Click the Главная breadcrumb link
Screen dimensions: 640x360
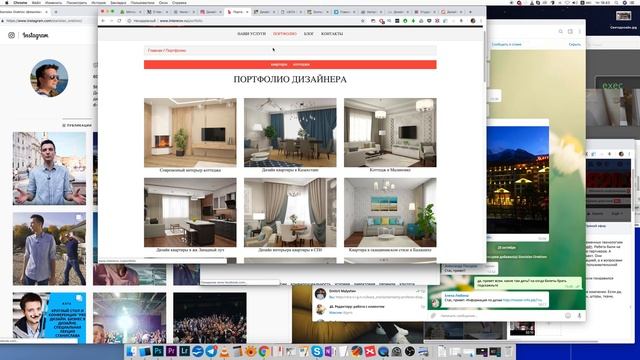(155, 50)
